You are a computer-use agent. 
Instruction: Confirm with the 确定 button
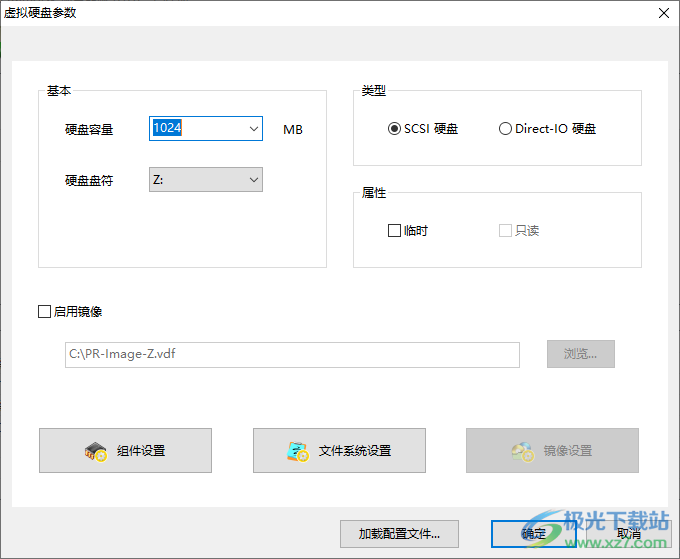pyautogui.click(x=533, y=534)
